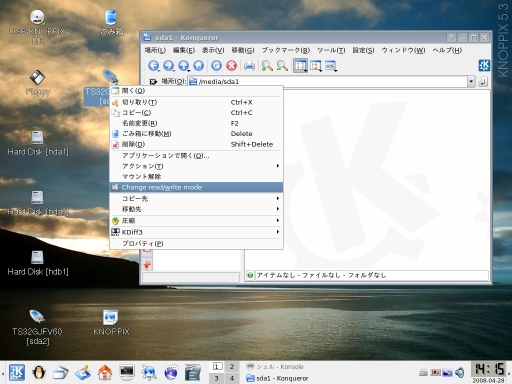Switch to tree view mode
This screenshot has width=512, height=384.
click(316, 65)
